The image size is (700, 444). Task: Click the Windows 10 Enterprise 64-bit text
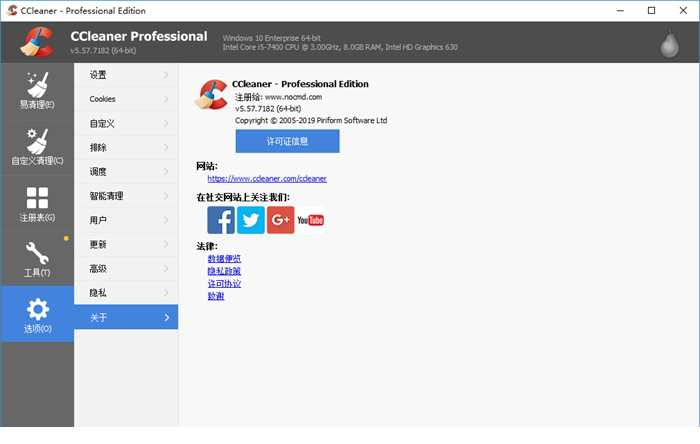click(271, 38)
